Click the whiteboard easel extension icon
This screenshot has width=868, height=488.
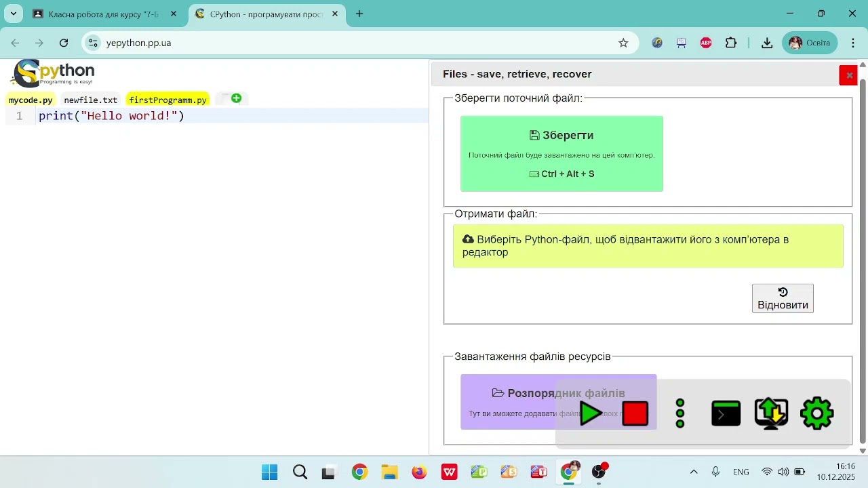682,43
